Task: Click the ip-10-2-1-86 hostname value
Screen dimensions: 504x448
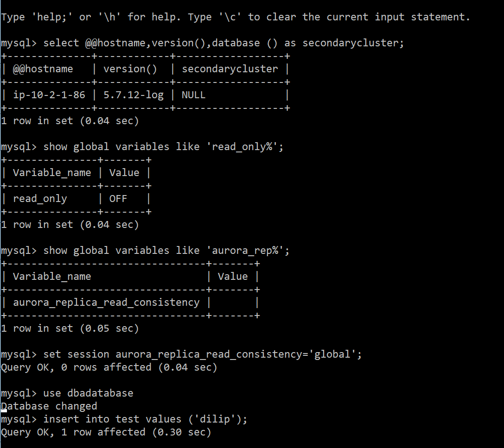Action: coord(49,95)
